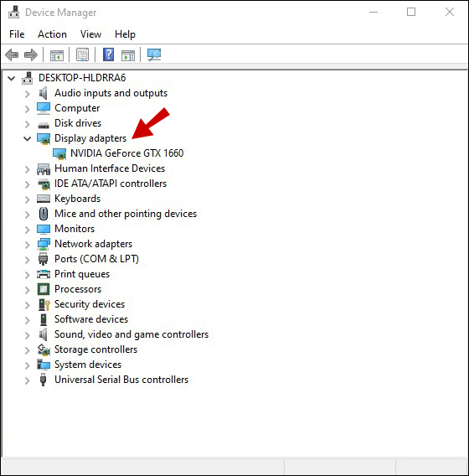Open the File menu

[17, 34]
